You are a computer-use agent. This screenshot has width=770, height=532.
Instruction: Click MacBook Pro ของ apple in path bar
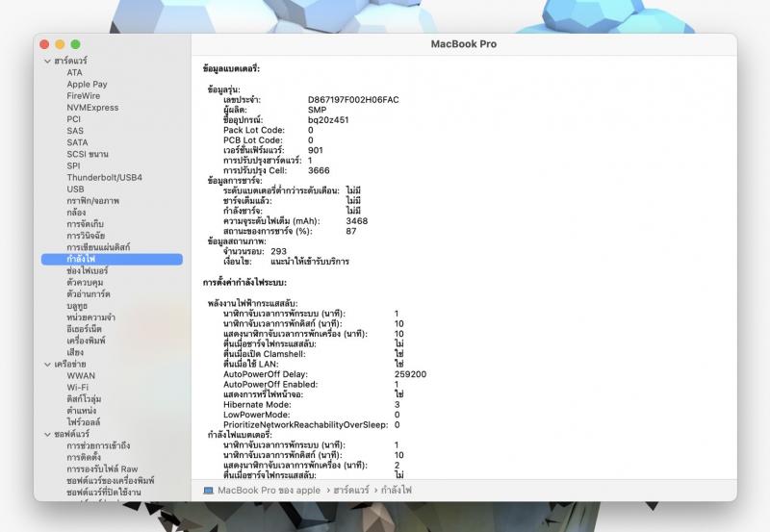[x=269, y=490]
